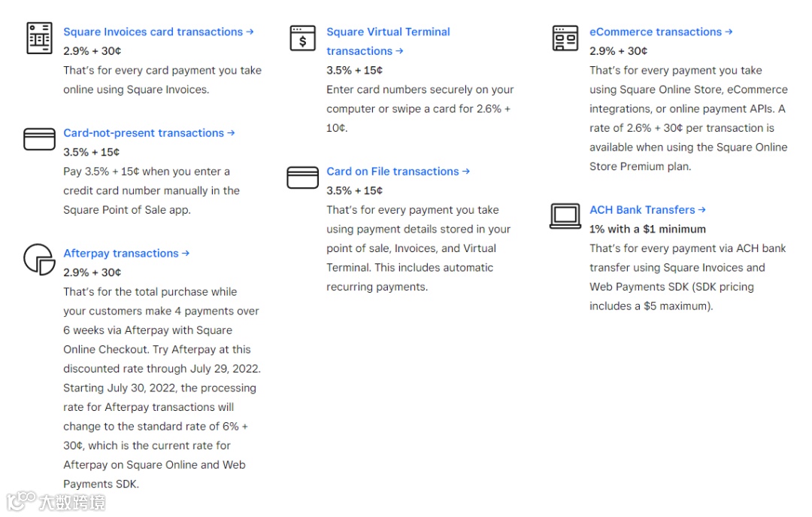The width and height of the screenshot is (812, 517).
Task: Click 'Payments SDK.' at end of Afterpay description
Action: tap(101, 484)
